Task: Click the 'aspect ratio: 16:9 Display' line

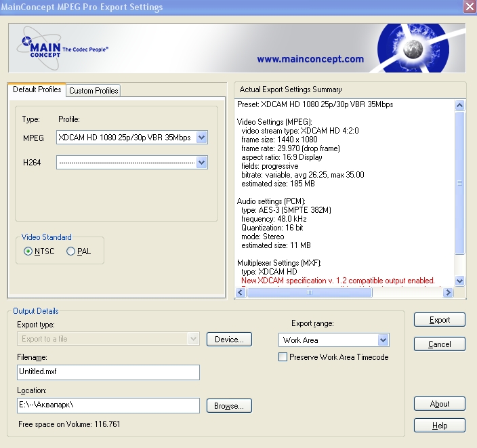Action: (x=282, y=157)
